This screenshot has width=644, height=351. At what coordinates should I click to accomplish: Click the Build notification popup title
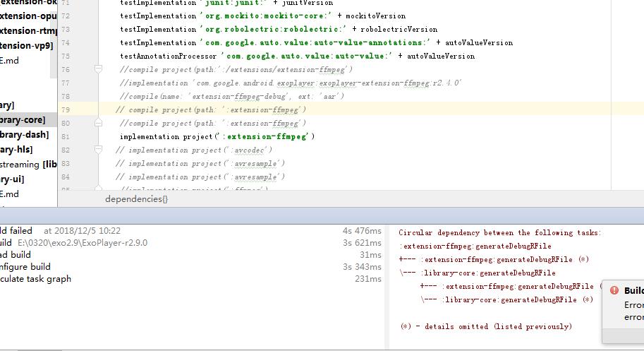pyautogui.click(x=633, y=290)
